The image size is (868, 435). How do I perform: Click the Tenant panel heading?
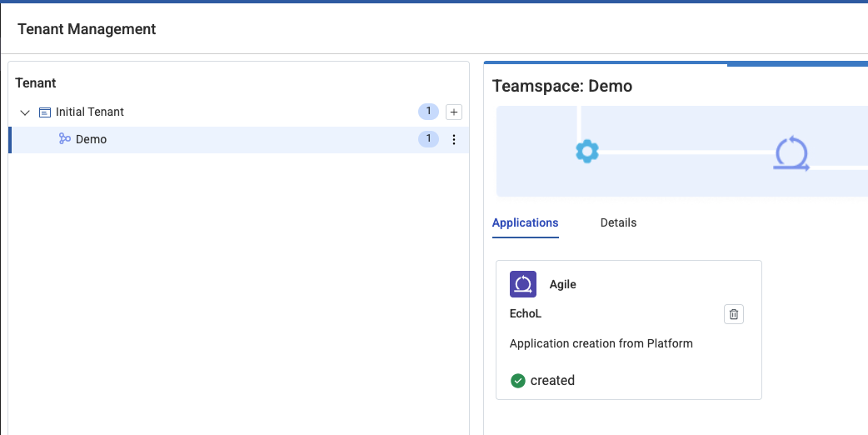36,83
